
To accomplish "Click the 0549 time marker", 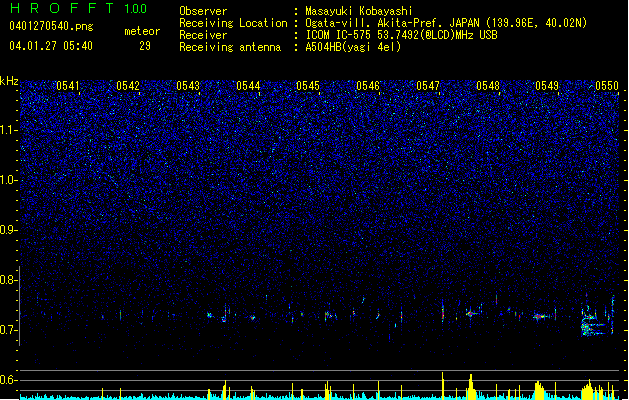I will (547, 86).
